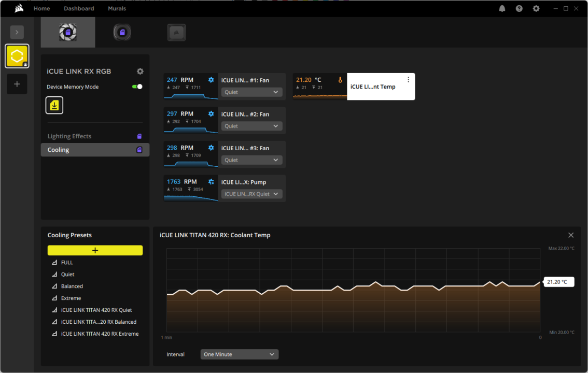Screen dimensions: 588x373
Task: Change the chart Interval from One Minute
Action: pyautogui.click(x=239, y=354)
